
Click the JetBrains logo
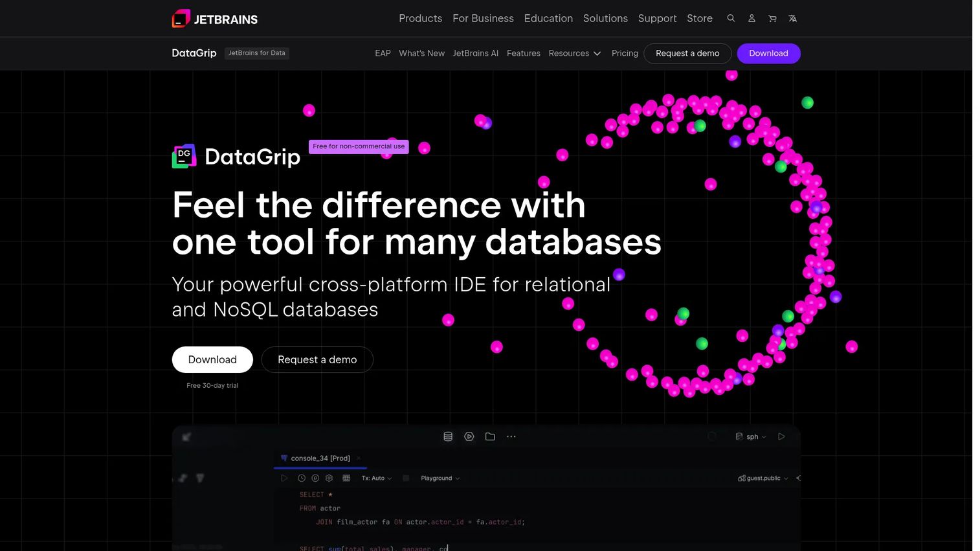[214, 19]
